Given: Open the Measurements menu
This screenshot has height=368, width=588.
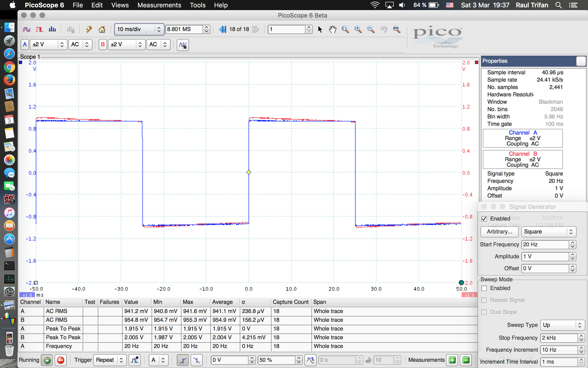Looking at the screenshot, I should [x=159, y=5].
